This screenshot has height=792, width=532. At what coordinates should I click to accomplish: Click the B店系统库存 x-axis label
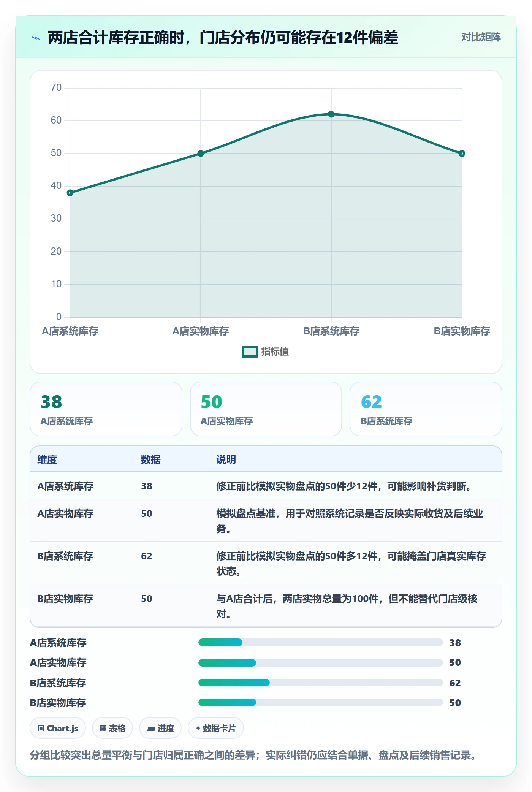[331, 331]
